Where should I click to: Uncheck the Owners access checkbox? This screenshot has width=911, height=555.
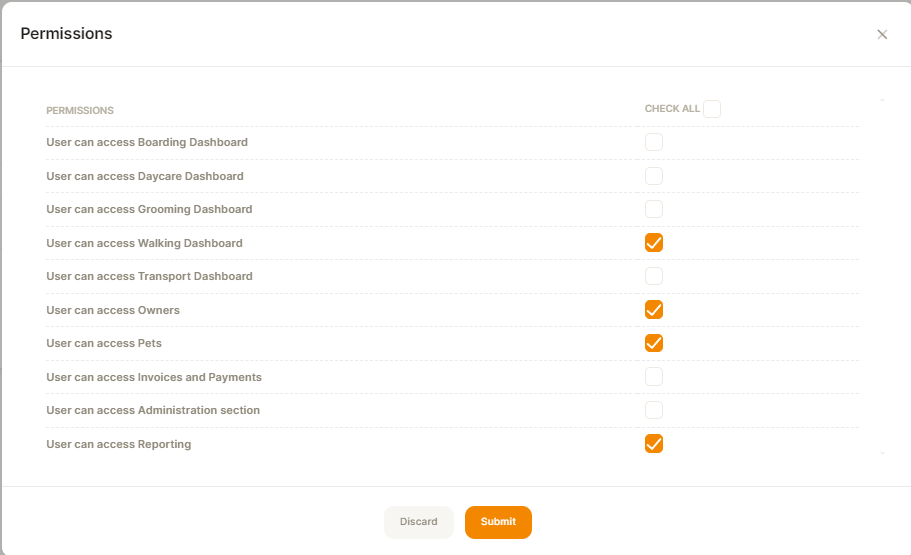point(654,310)
